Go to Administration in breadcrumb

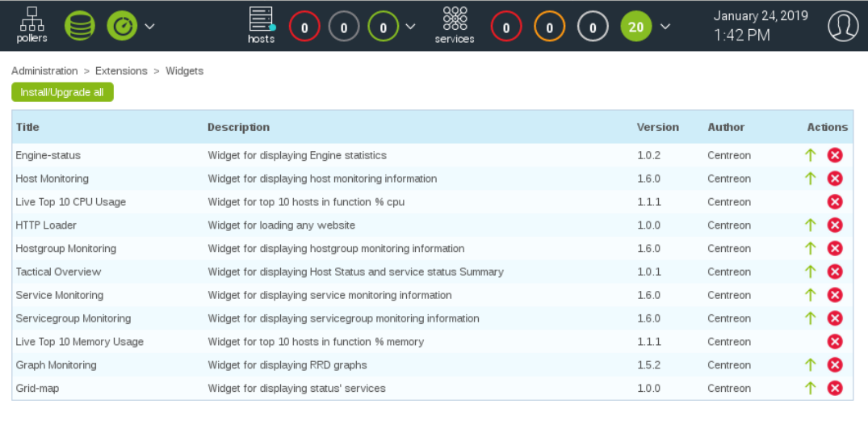tap(44, 71)
